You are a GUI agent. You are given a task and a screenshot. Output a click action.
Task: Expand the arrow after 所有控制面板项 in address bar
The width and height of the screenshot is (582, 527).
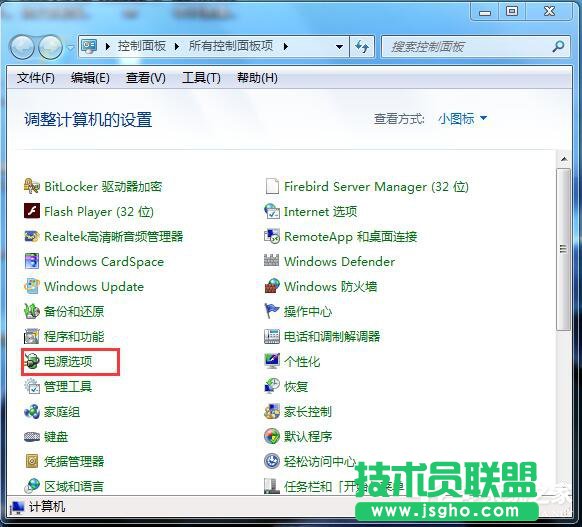[285, 47]
